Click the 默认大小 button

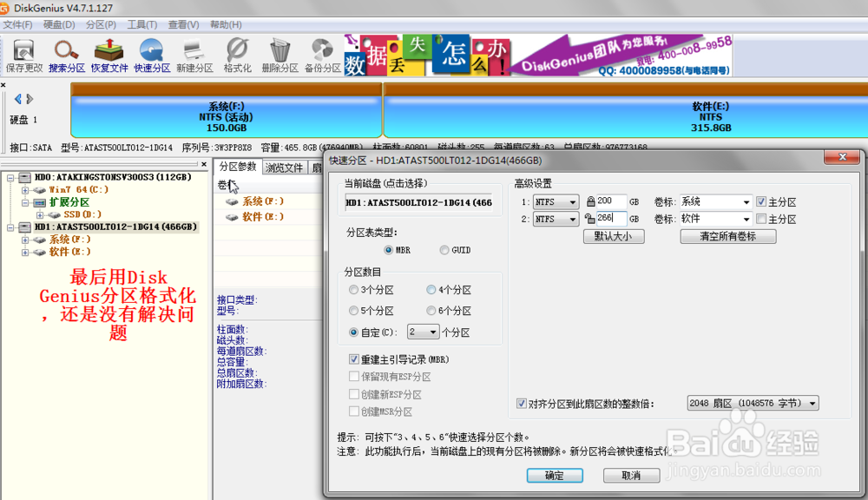point(614,236)
